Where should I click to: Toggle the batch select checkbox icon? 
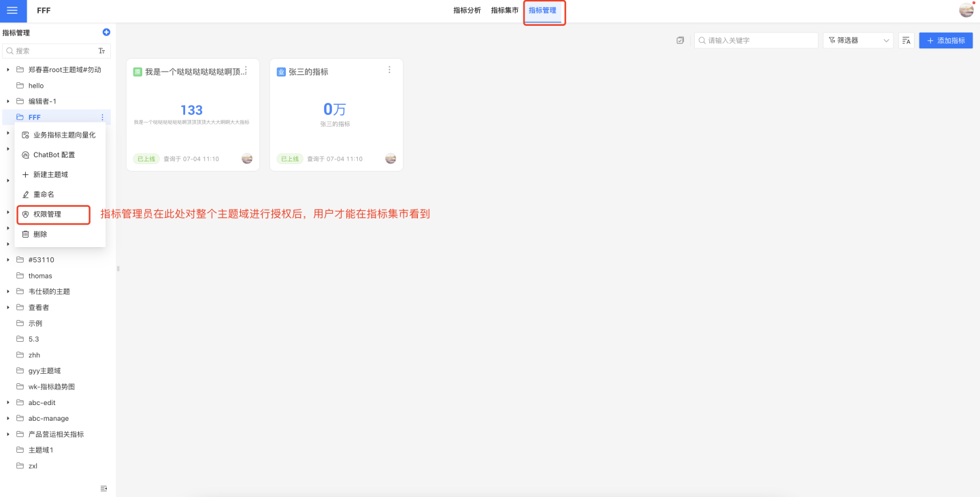click(680, 41)
